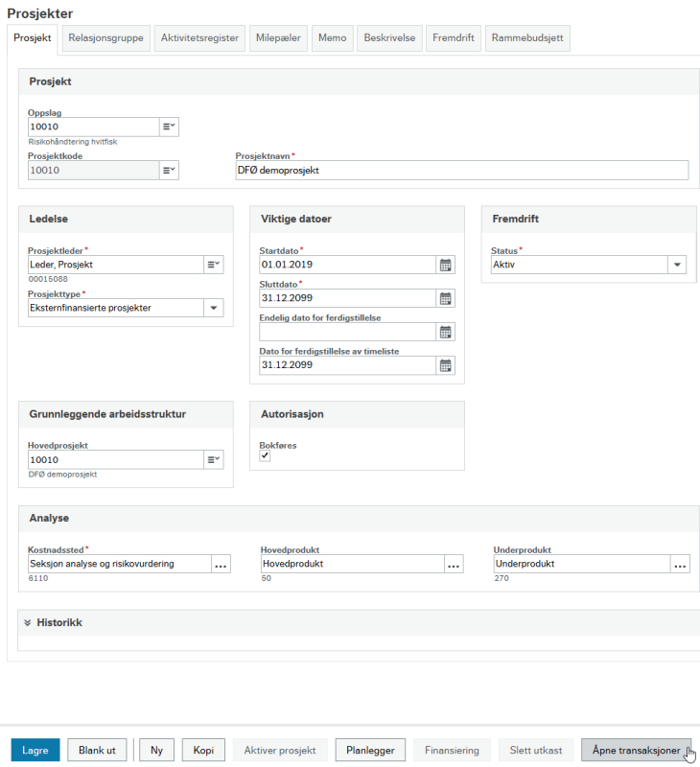Click the '00015088' text under Prosjektleder
Screen dimensions: 700x767
(48, 279)
